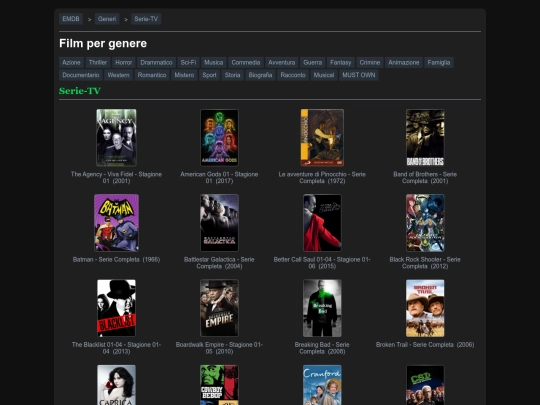Open Caprica poster thumbnail
The width and height of the screenshot is (540, 405).
116,385
